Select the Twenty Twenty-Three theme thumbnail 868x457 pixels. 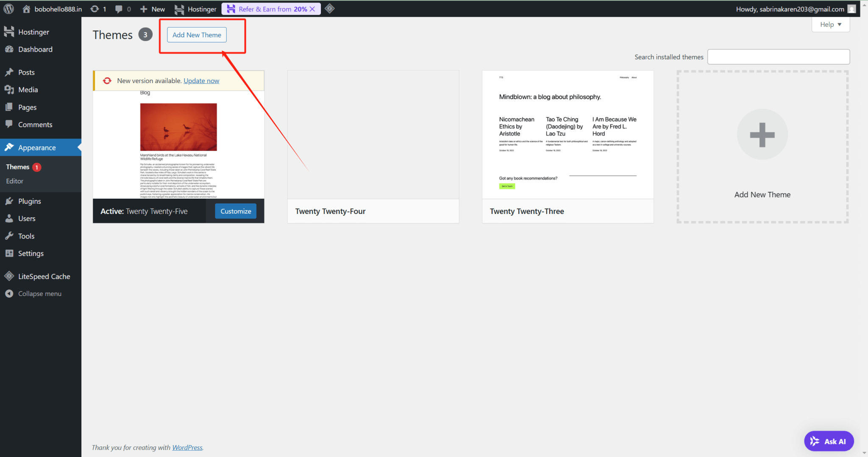click(x=568, y=135)
